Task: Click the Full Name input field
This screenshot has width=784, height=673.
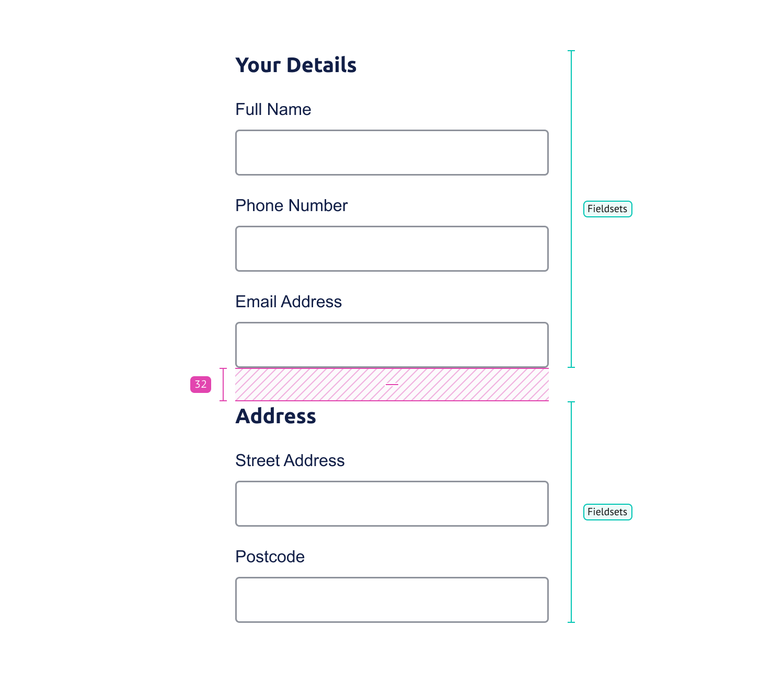Action: point(392,153)
